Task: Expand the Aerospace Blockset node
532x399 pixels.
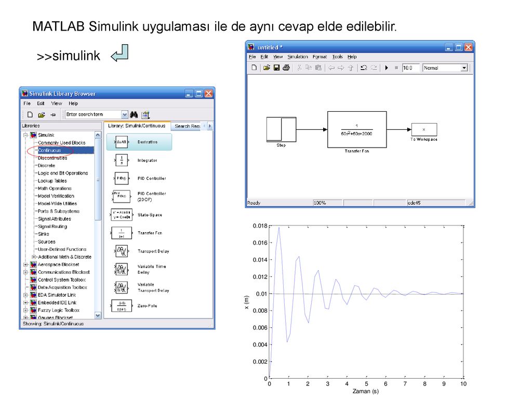Action: click(x=26, y=264)
